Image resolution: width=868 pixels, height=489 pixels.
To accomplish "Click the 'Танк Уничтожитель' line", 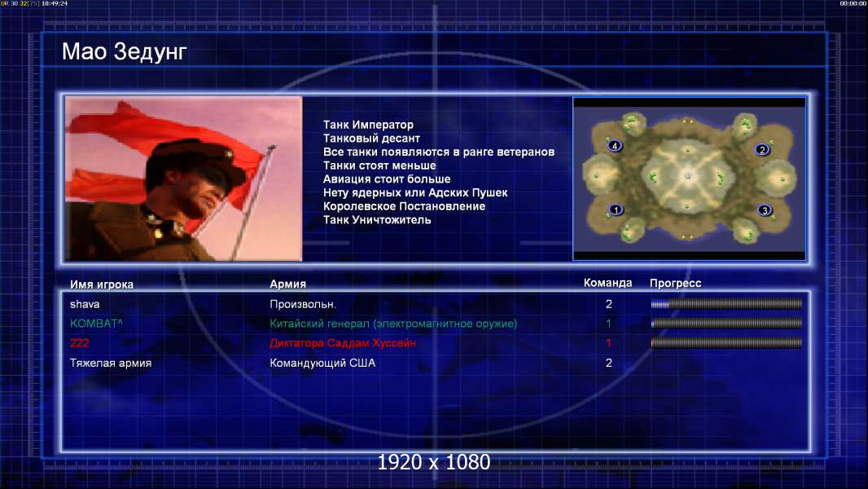I will (377, 220).
